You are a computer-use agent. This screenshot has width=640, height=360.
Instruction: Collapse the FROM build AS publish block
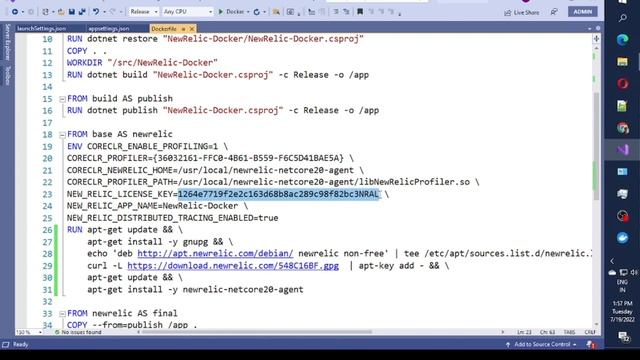62,99
